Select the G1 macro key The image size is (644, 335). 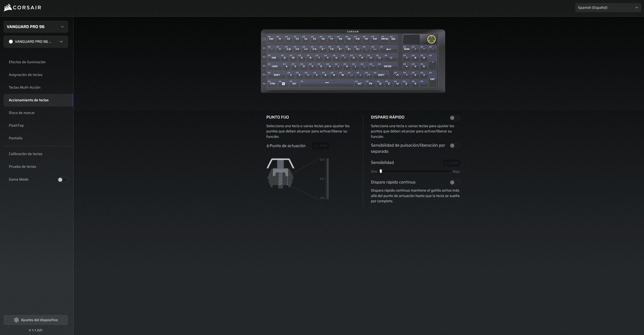point(264,48)
